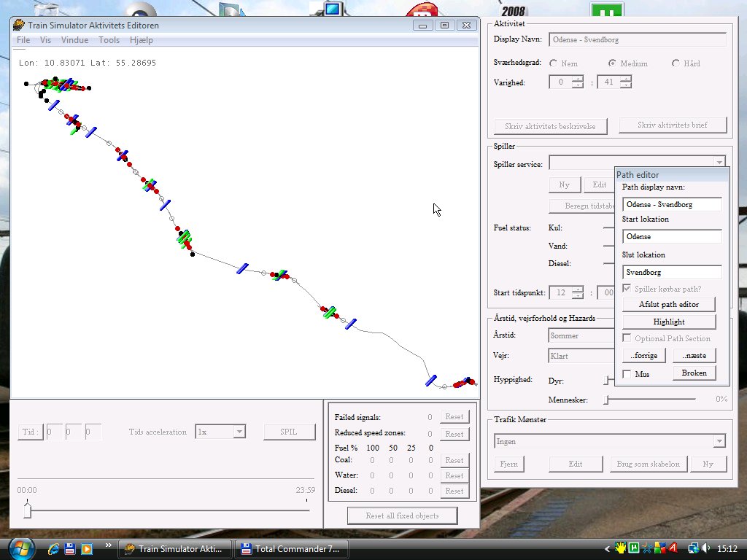Click the Broken button
Viewport: 747px width, 560px height.
(694, 373)
